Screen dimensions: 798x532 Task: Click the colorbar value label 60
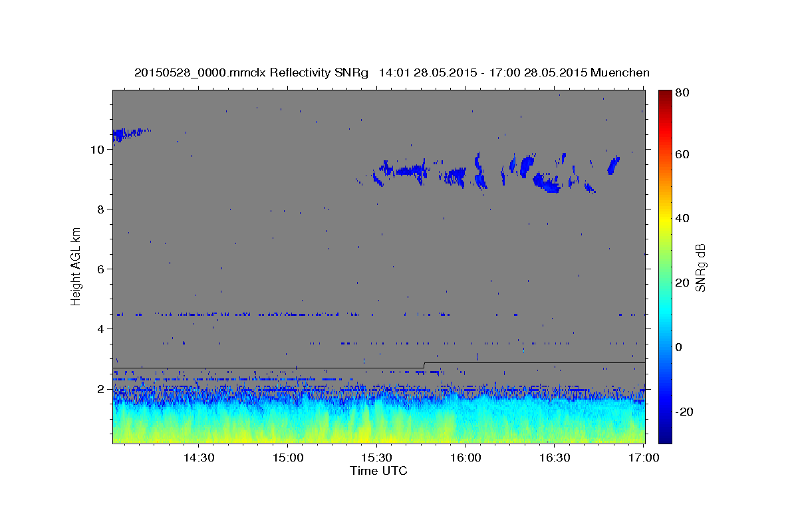pos(684,154)
